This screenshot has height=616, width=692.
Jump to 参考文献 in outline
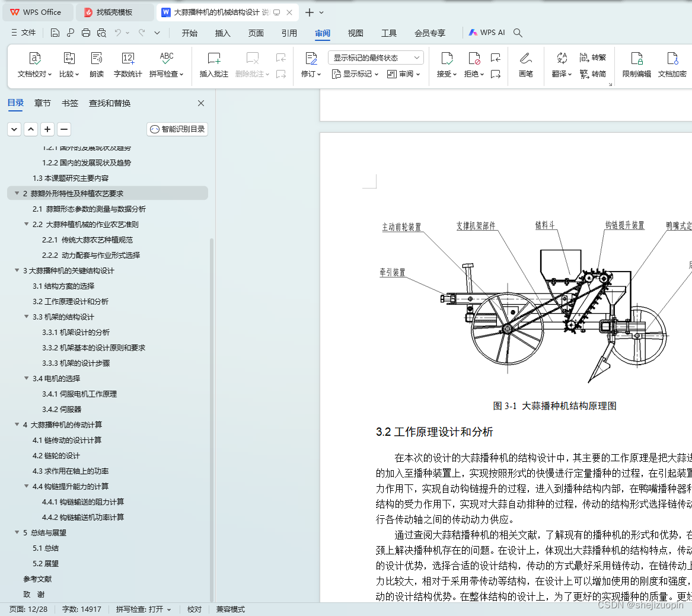point(37,579)
